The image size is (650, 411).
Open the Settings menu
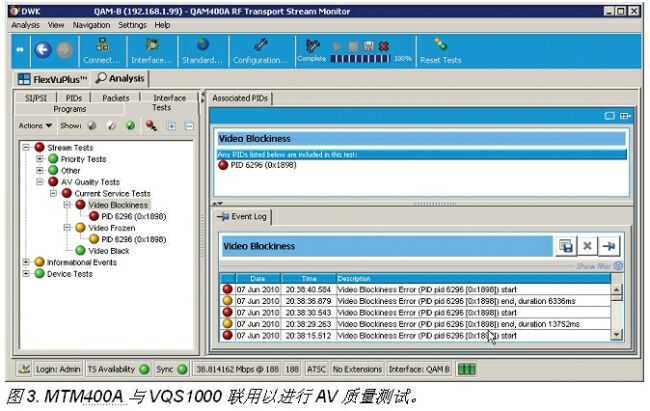coord(132,25)
